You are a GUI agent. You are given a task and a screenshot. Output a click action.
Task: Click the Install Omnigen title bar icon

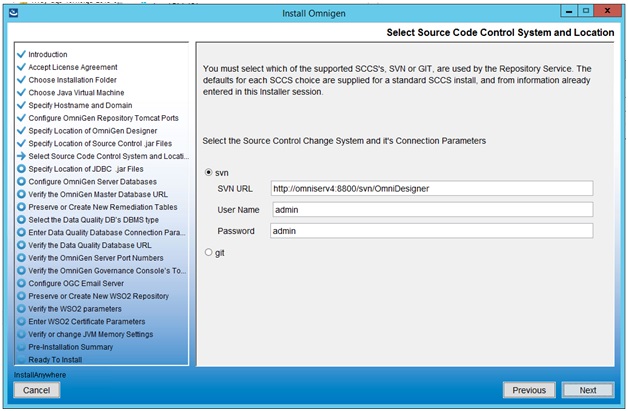14,13
